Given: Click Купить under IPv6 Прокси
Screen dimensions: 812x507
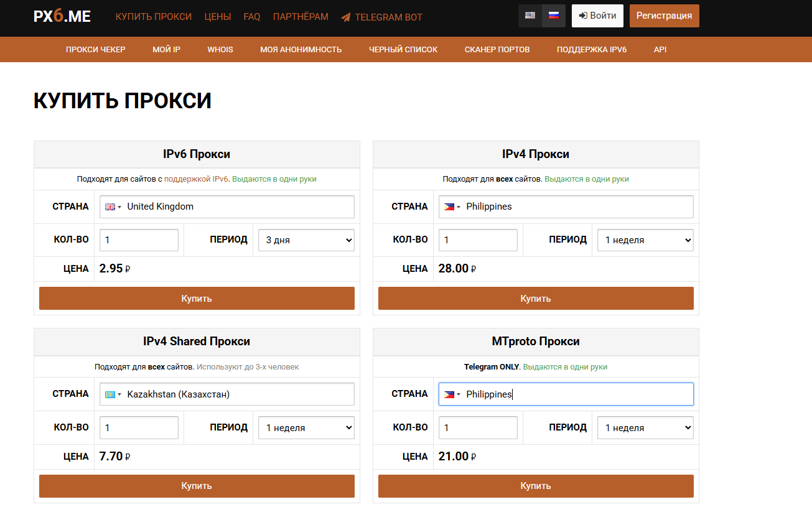Looking at the screenshot, I should tap(197, 299).
